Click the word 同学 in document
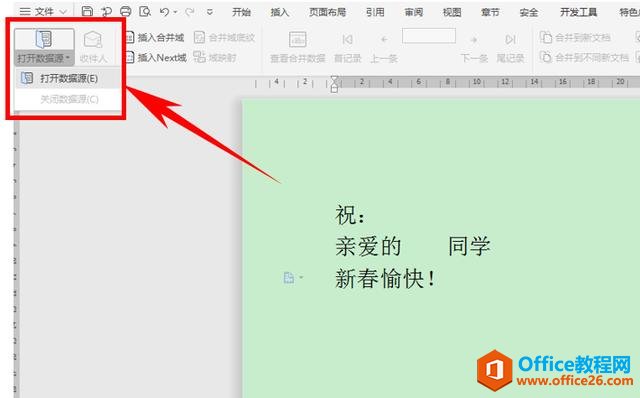640x398 pixels. [x=469, y=246]
